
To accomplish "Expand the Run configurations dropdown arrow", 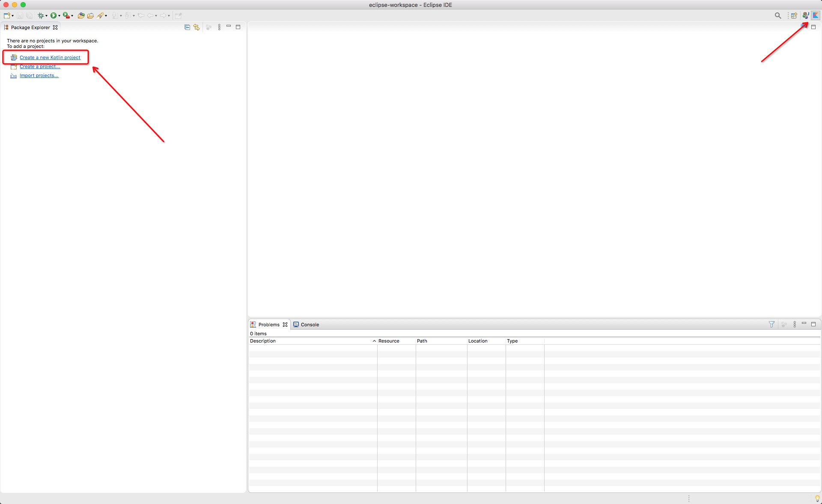I will (x=59, y=16).
